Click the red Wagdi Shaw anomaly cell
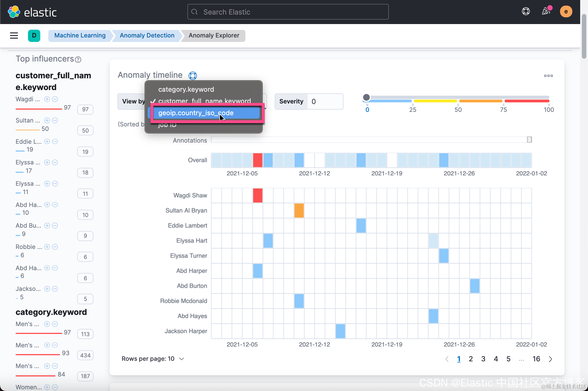This screenshot has height=391, width=588. (x=258, y=195)
